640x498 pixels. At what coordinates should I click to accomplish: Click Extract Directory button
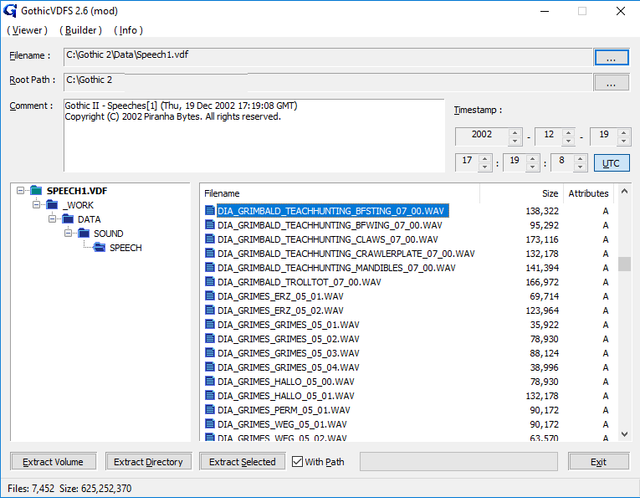(x=148, y=462)
